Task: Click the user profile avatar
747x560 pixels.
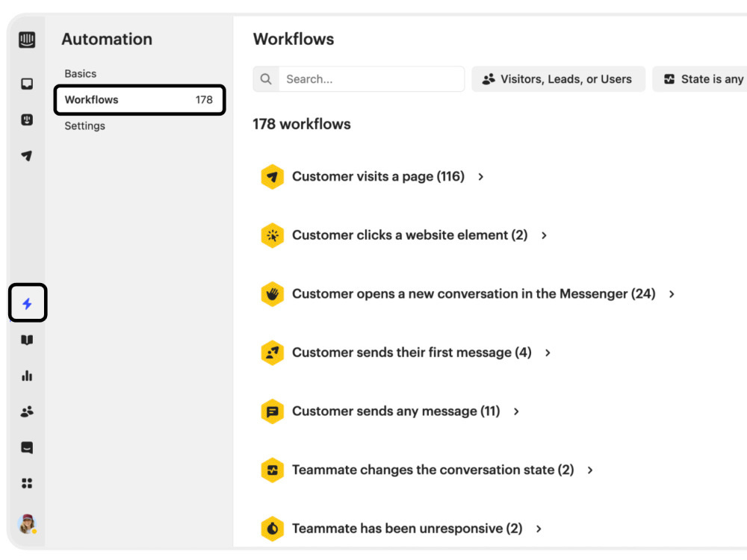Action: click(x=27, y=524)
